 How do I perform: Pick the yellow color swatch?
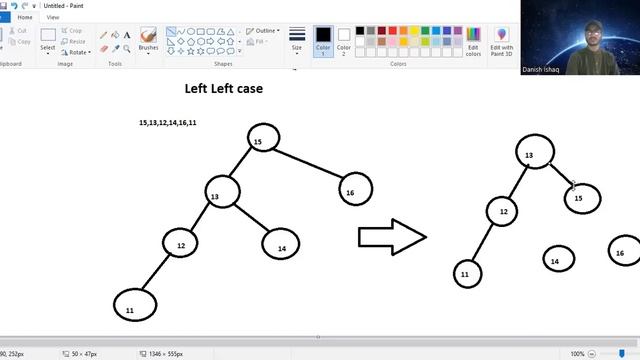pyautogui.click(x=414, y=31)
